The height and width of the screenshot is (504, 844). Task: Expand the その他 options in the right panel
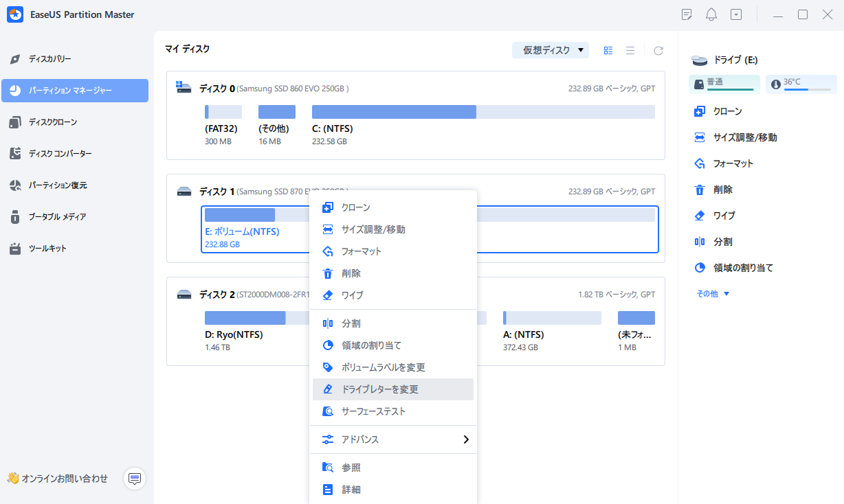coord(713,294)
